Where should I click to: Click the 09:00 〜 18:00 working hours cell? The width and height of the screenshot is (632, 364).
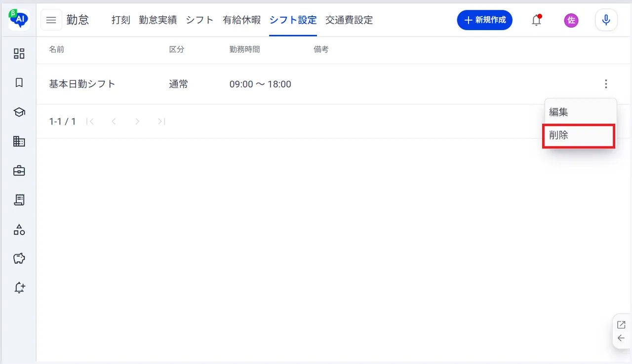click(x=260, y=84)
